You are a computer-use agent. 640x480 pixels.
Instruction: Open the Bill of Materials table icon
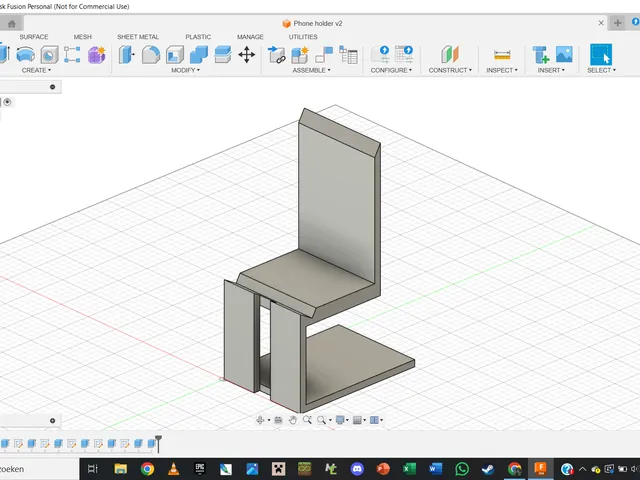(348, 55)
